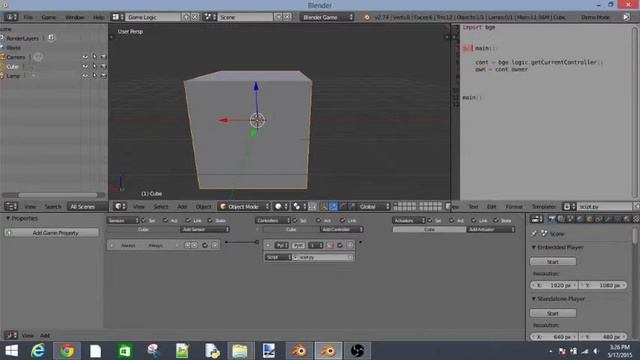Open Google Chrome from the taskbar
Viewport: 640px width, 360px height.
67,351
